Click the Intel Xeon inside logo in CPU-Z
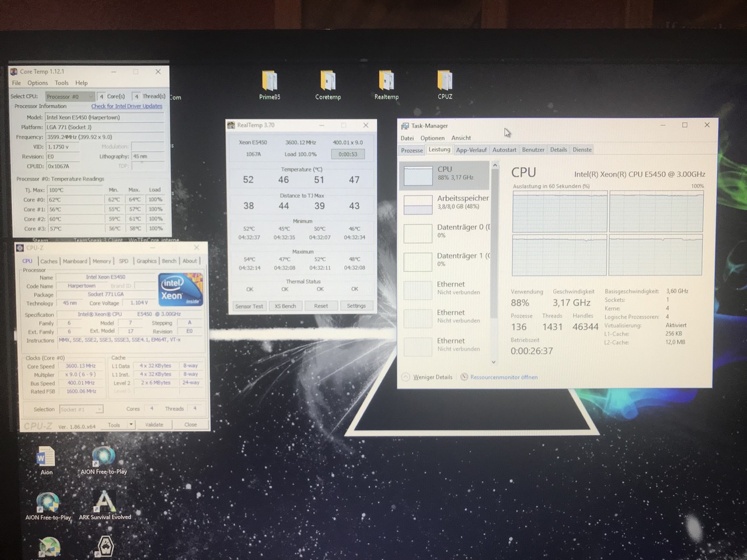 (x=180, y=289)
